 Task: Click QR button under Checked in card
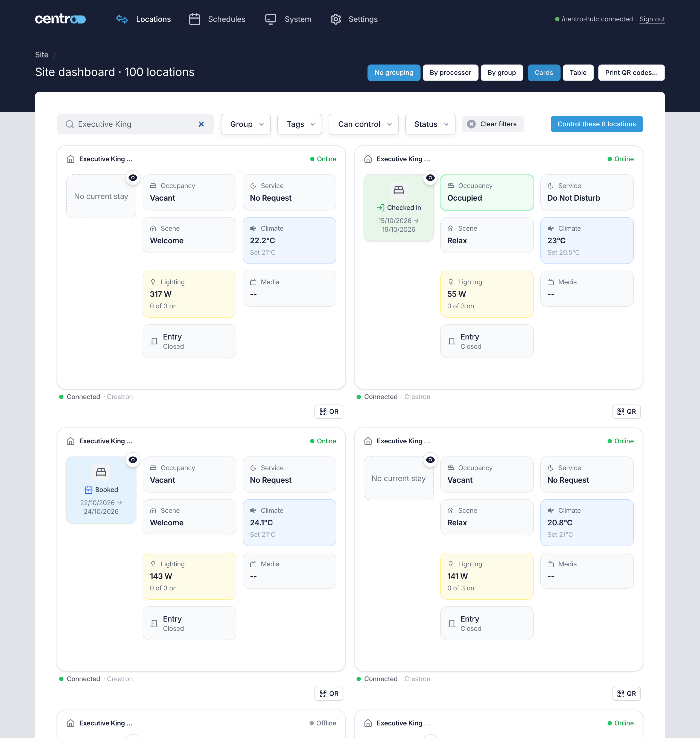click(626, 412)
